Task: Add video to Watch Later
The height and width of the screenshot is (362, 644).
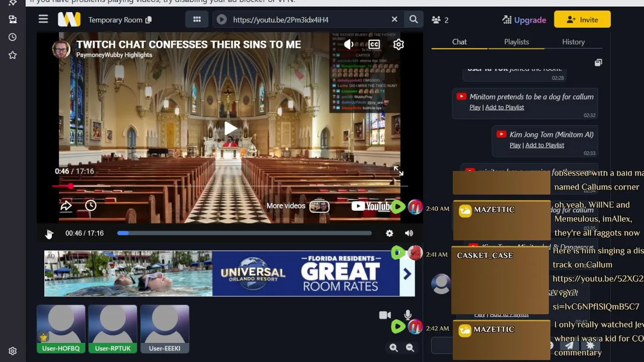Action: click(91, 205)
